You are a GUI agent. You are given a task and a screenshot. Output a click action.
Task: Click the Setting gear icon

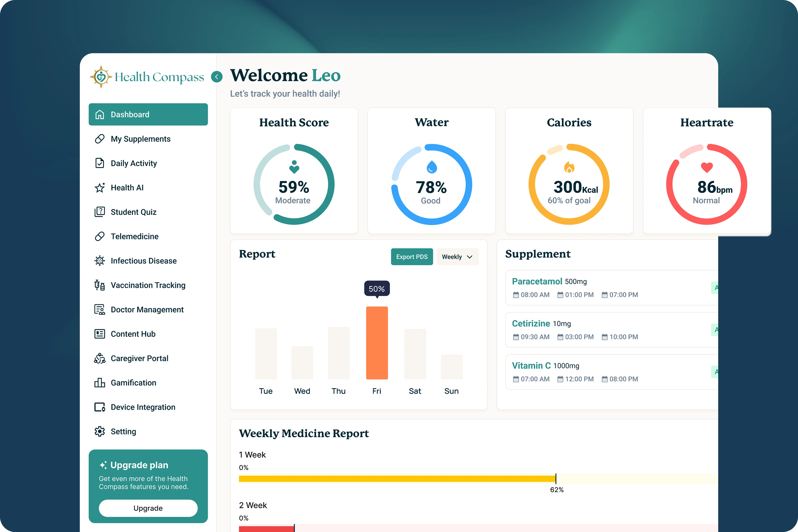coord(100,432)
